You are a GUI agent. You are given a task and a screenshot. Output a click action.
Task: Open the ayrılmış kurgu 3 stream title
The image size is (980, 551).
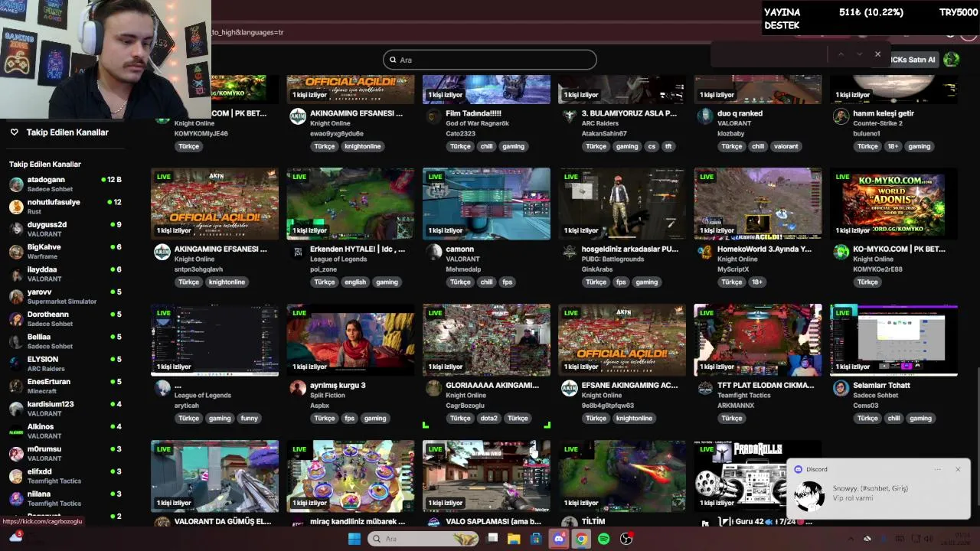tap(338, 385)
